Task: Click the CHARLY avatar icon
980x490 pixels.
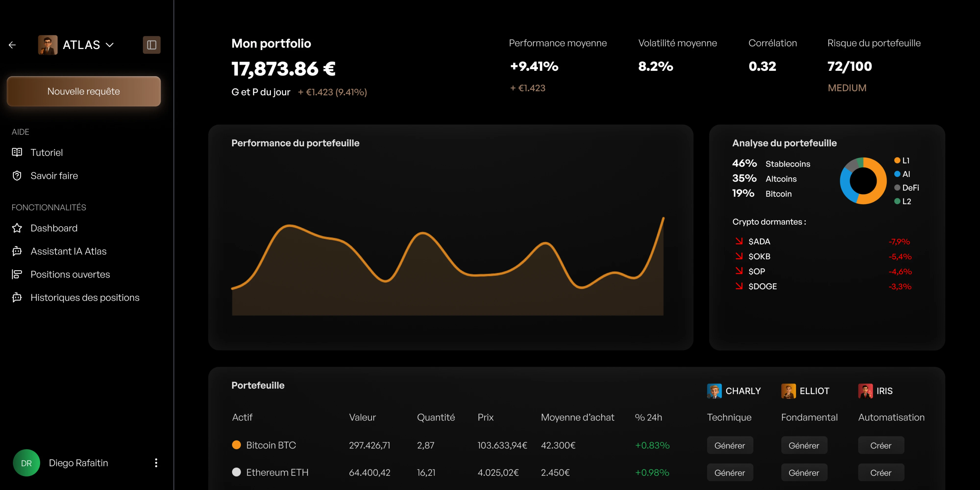Action: click(x=714, y=391)
